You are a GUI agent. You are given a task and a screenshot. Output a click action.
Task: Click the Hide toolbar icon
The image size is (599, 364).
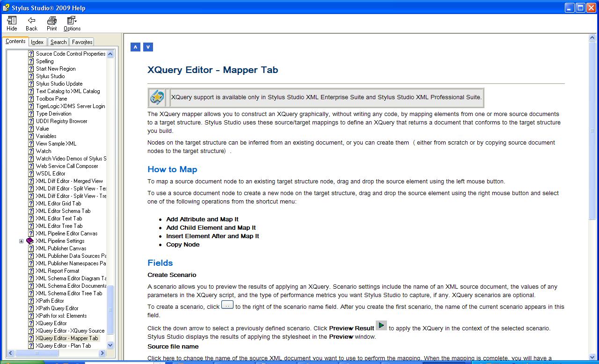[12, 21]
